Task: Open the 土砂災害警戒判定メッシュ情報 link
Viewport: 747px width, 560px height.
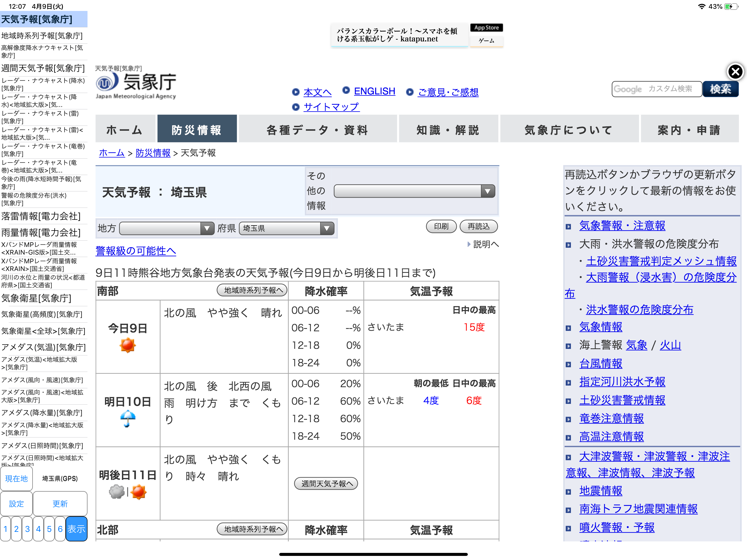Action: [x=661, y=261]
